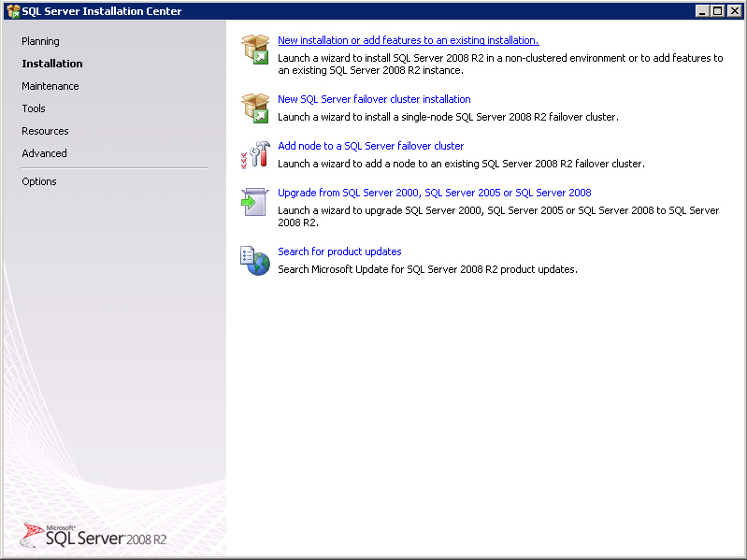Click the upgrade arrow icon
747x560 pixels.
(x=255, y=202)
